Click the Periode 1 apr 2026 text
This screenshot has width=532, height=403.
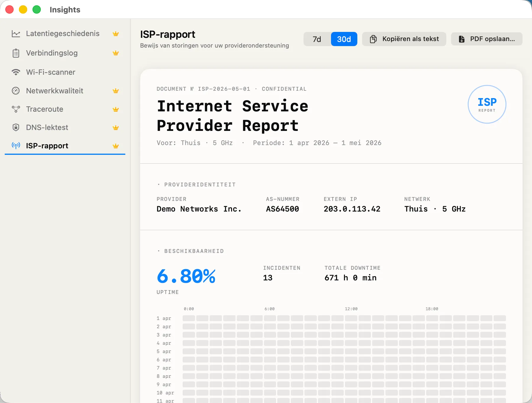click(x=317, y=143)
